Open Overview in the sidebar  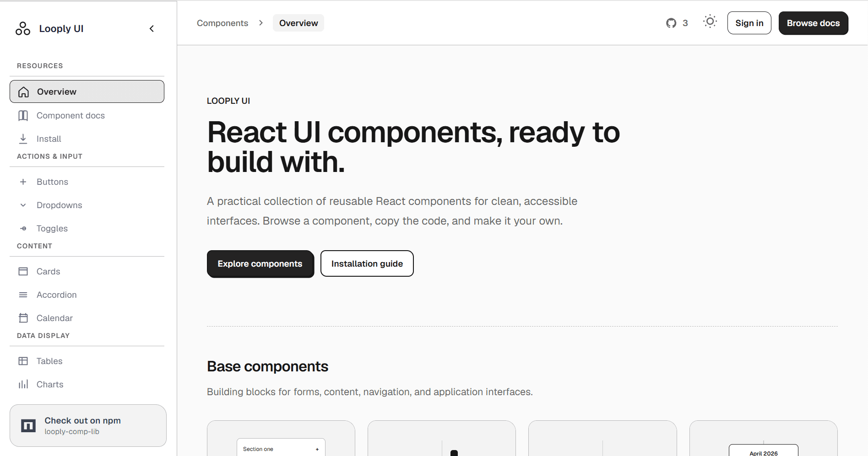pyautogui.click(x=87, y=91)
